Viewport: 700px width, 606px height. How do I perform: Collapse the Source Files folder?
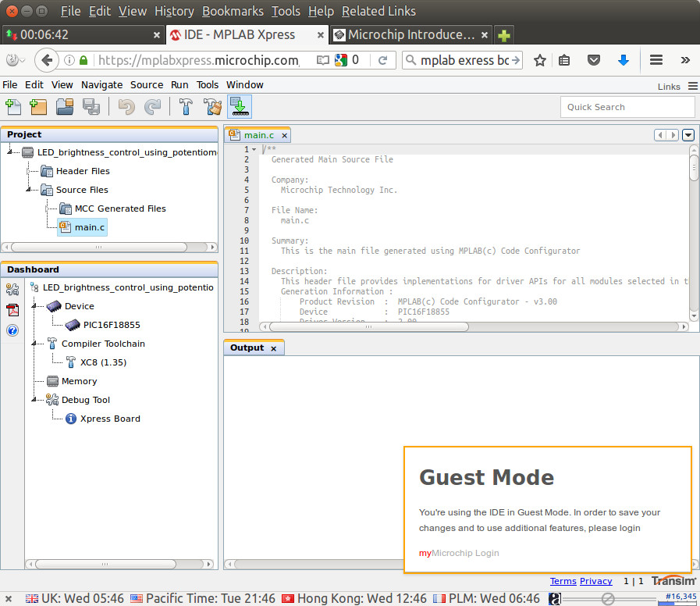pyautogui.click(x=29, y=190)
